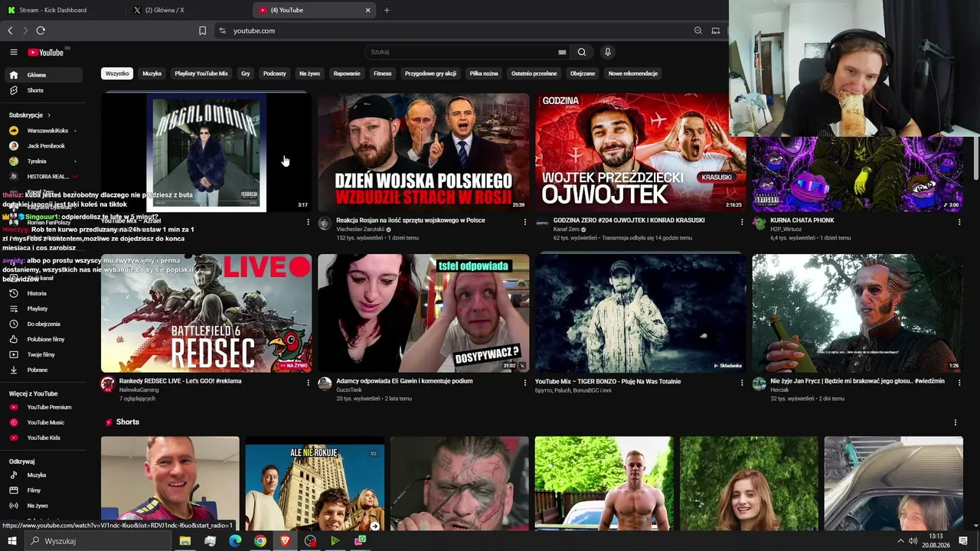Open the Megalomania mix thumbnail

[206, 152]
